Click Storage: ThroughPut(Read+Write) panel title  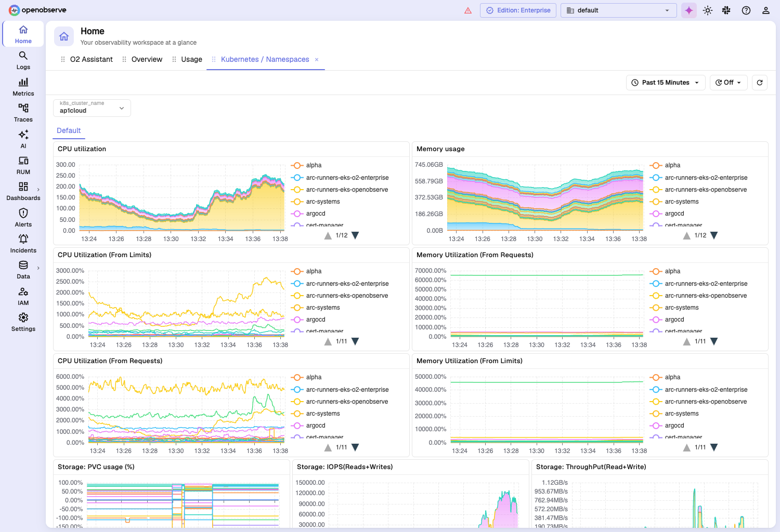(x=591, y=467)
